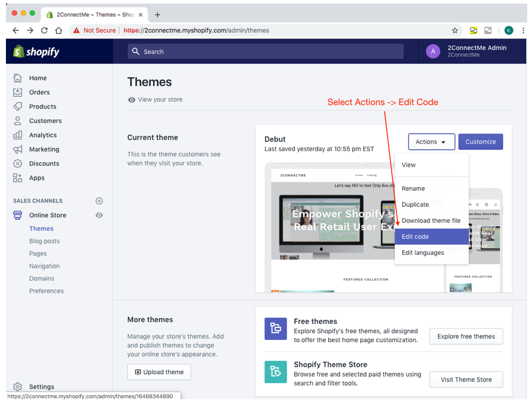
Task: Open Blog posts in the sidebar
Action: point(45,241)
